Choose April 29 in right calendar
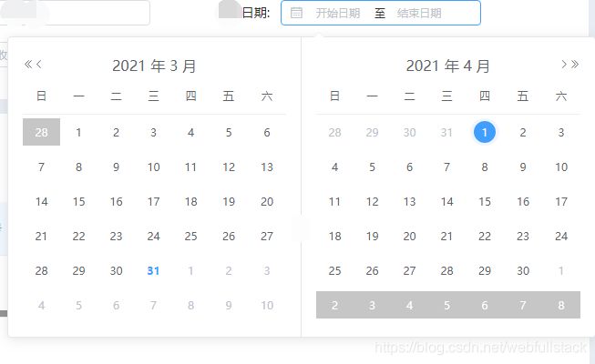The height and width of the screenshot is (364, 595). pyautogui.click(x=485, y=271)
